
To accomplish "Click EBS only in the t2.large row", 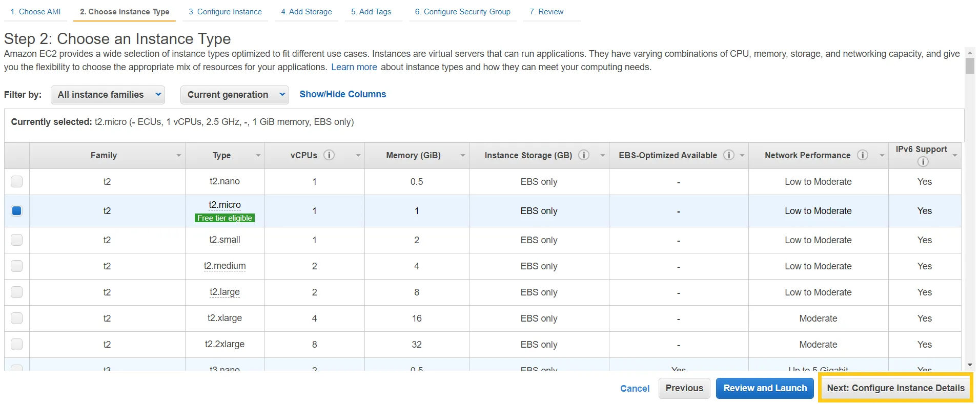I will (x=539, y=292).
